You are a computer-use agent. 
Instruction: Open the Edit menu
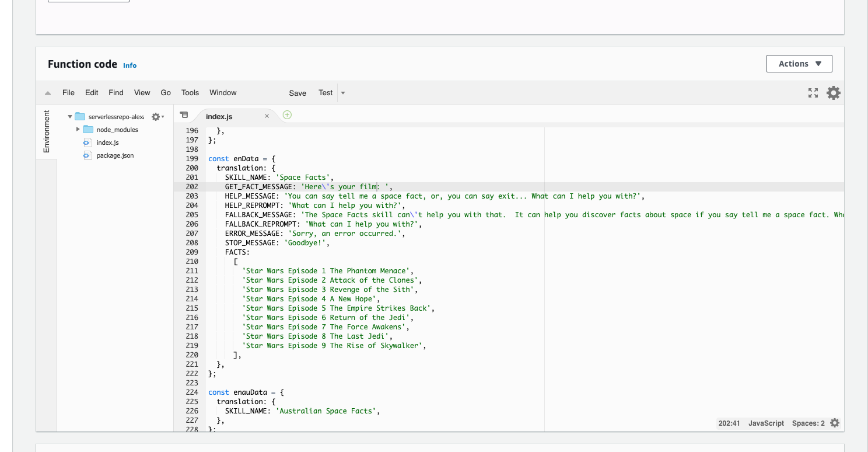click(x=92, y=92)
